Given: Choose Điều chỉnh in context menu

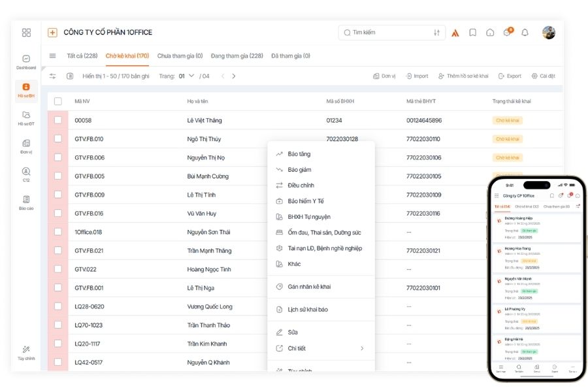Looking at the screenshot, I should pyautogui.click(x=321, y=186).
